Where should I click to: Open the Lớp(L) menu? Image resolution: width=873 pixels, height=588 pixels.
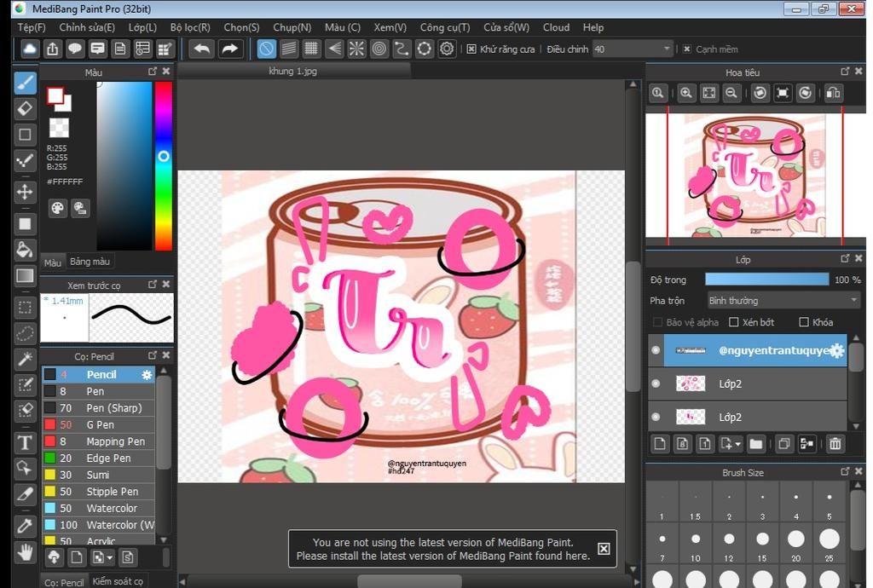click(x=142, y=27)
